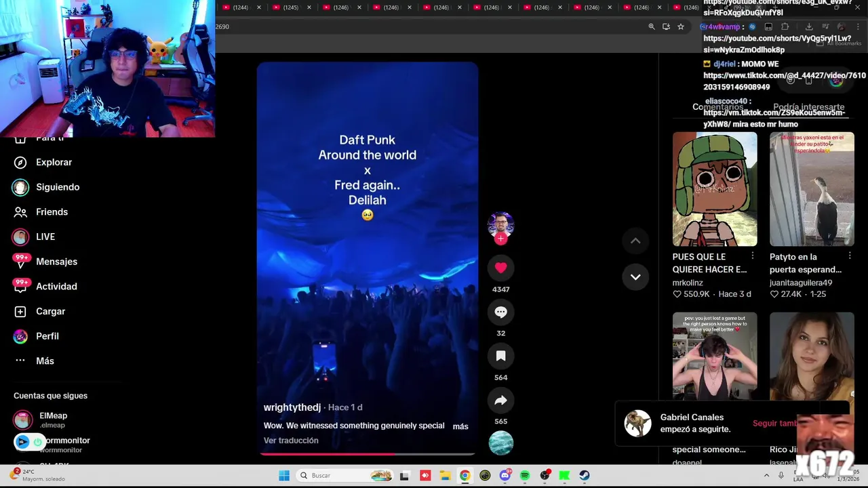Expand the caption with más
This screenshot has height=488, width=868.
coord(460,426)
